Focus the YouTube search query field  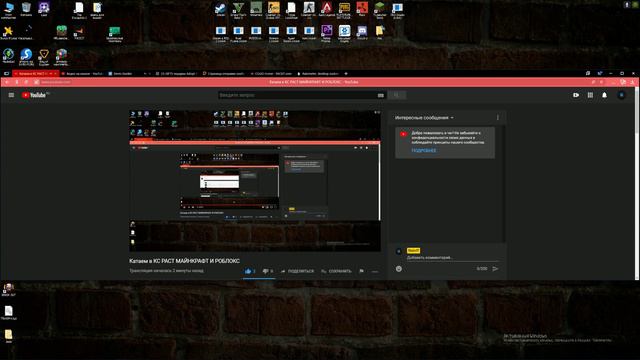pos(297,95)
